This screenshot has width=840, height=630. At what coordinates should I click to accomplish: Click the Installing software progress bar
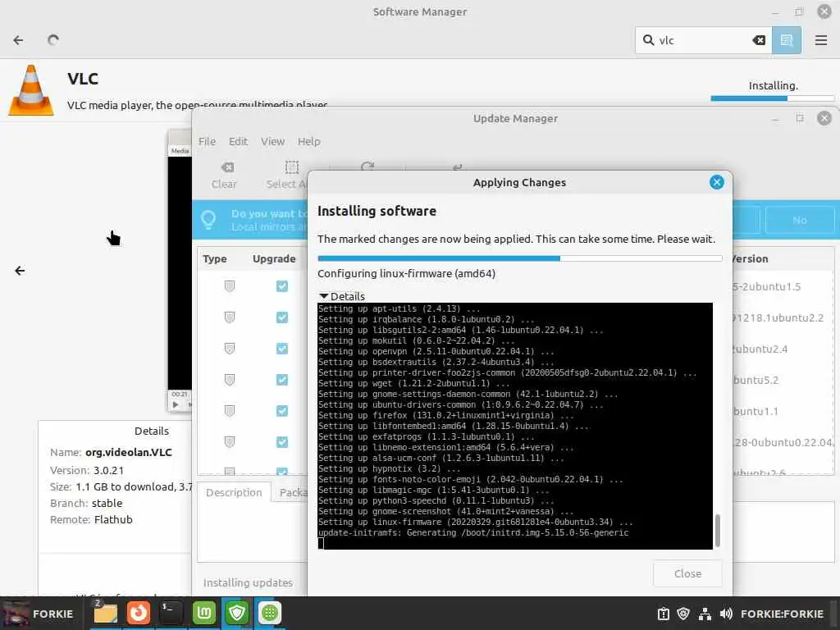(x=519, y=258)
